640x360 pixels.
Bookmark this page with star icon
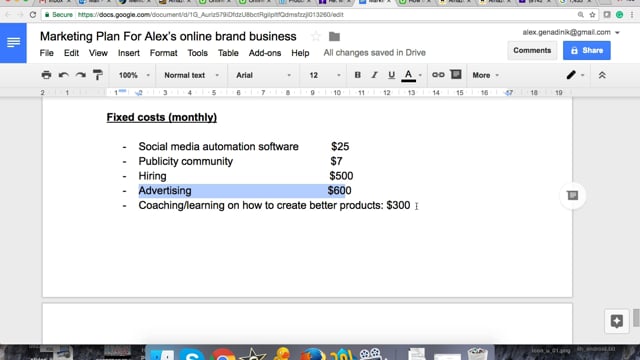click(593, 15)
